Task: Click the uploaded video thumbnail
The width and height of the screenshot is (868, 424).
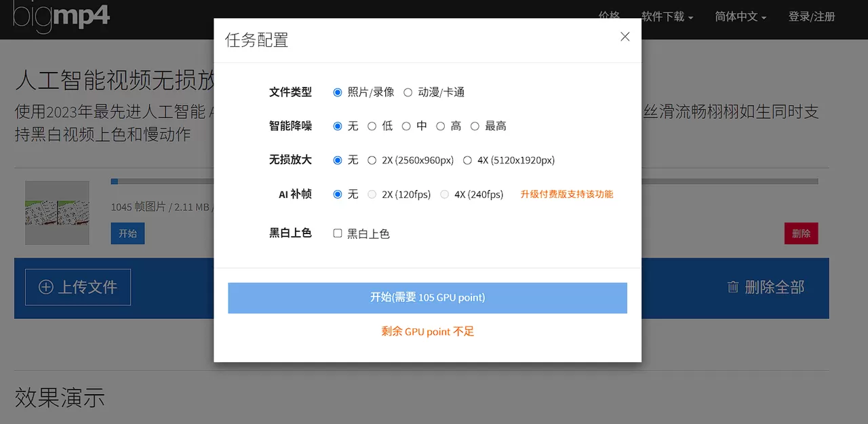Action: [x=57, y=212]
